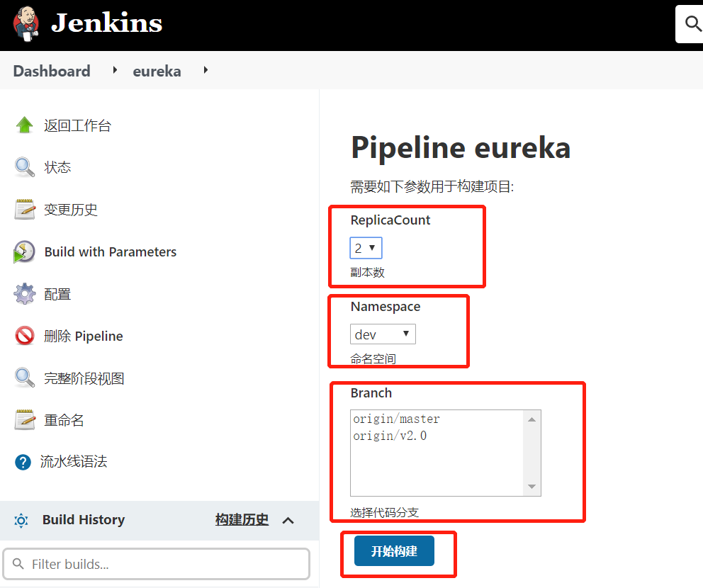Open the Namespace dropdown showing dev
The height and width of the screenshot is (588, 703).
[x=383, y=334]
